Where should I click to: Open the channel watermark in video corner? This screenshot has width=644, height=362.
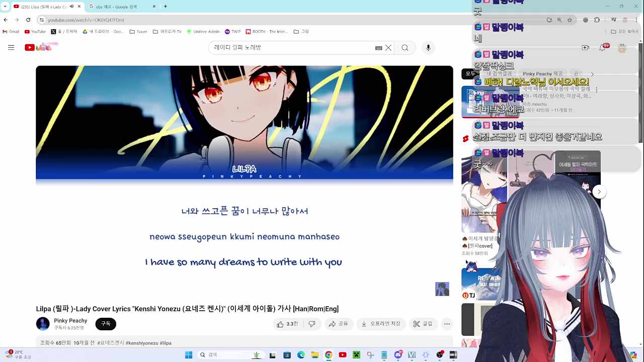coord(442,289)
